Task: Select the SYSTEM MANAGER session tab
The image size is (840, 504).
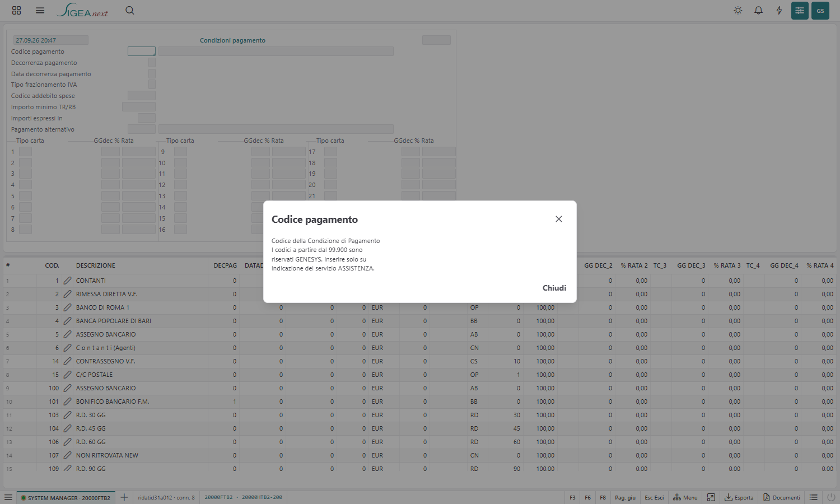Action: pyautogui.click(x=66, y=497)
